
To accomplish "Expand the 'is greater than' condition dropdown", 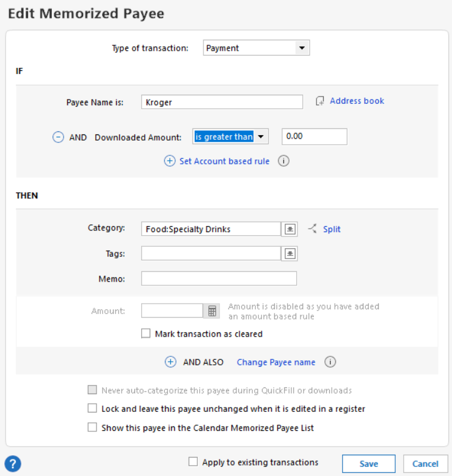I will 261,137.
